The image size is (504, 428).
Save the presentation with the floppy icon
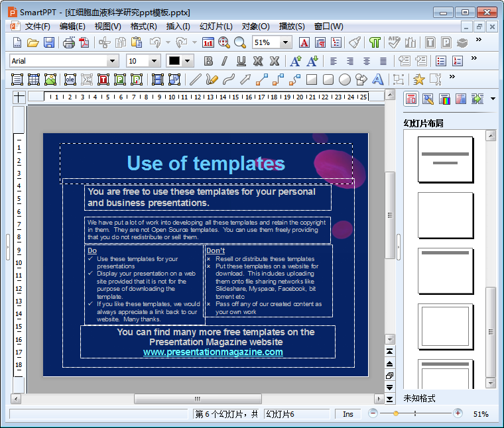click(49, 42)
